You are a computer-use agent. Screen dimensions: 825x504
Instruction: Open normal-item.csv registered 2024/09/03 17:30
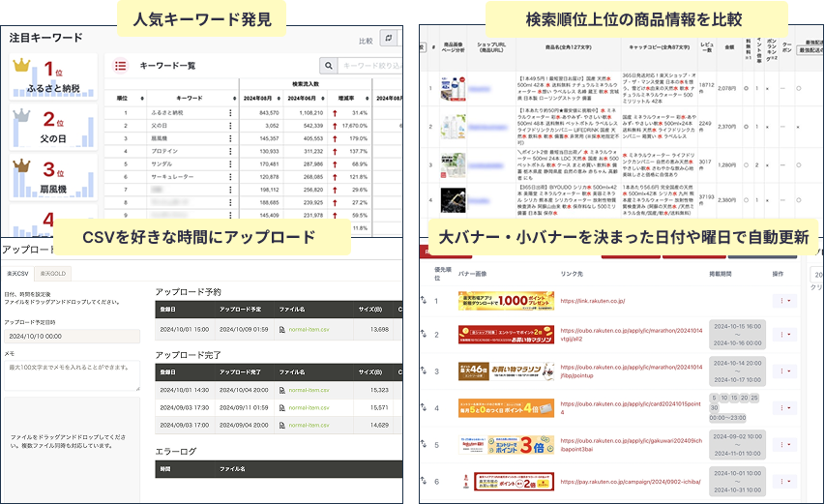[309, 407]
